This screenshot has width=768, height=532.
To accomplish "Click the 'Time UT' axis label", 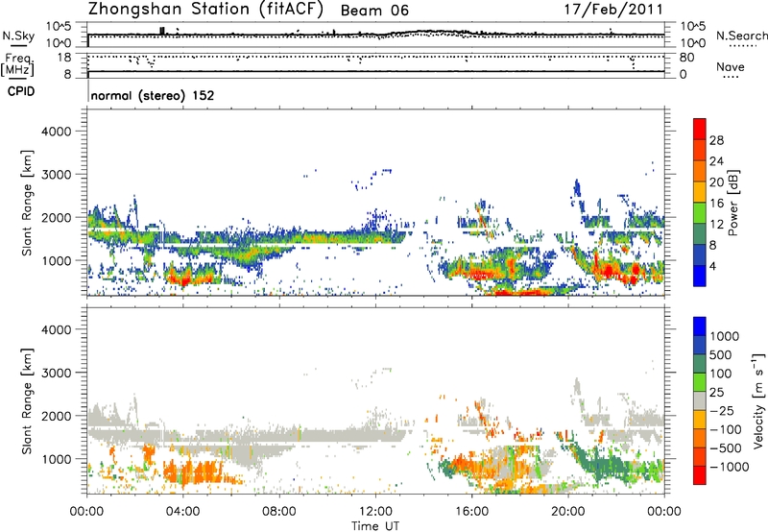I will [x=375, y=525].
